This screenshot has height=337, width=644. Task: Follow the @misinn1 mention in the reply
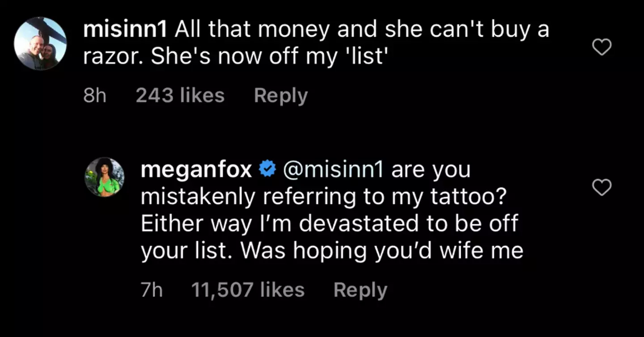pos(332,171)
